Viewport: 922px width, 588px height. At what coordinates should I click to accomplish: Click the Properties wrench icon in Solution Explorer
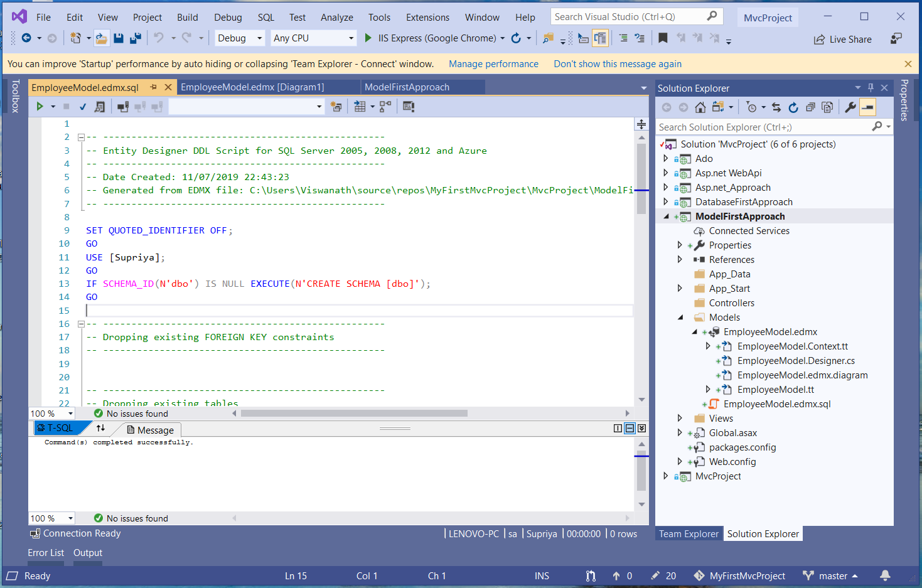[850, 107]
